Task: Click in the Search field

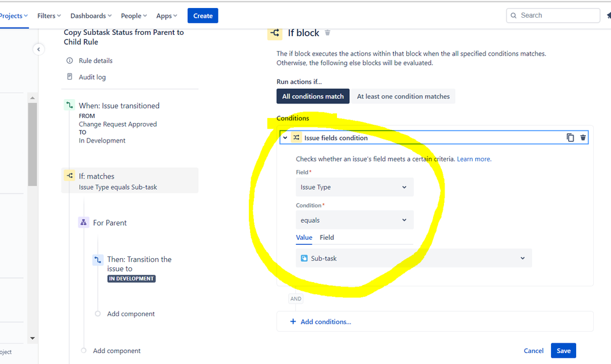Action: tap(553, 15)
